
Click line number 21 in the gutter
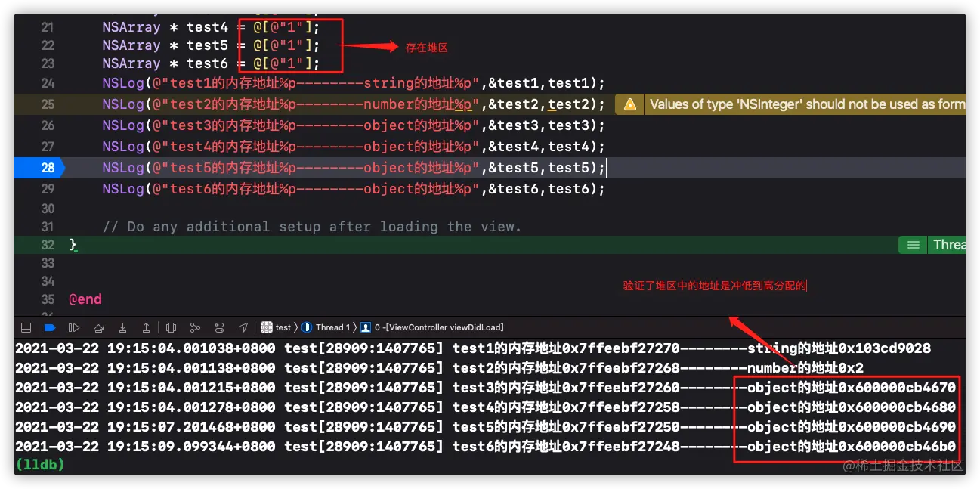tap(48, 27)
